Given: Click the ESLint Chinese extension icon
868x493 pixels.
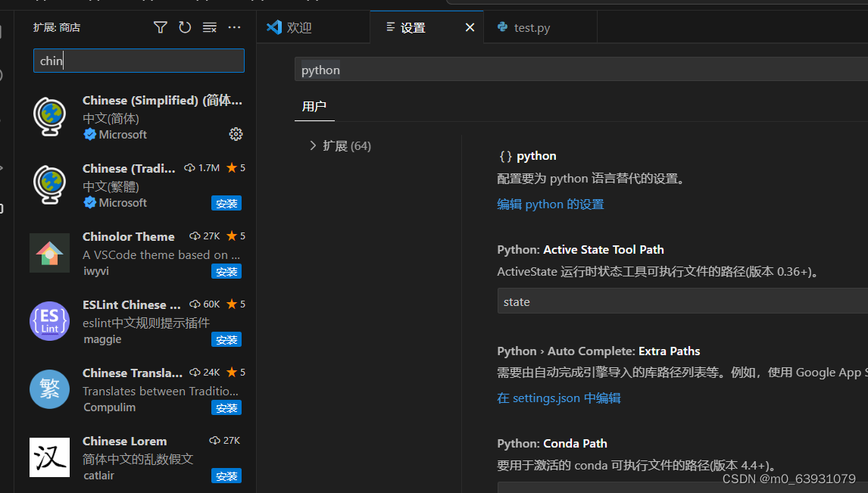Looking at the screenshot, I should click(50, 321).
